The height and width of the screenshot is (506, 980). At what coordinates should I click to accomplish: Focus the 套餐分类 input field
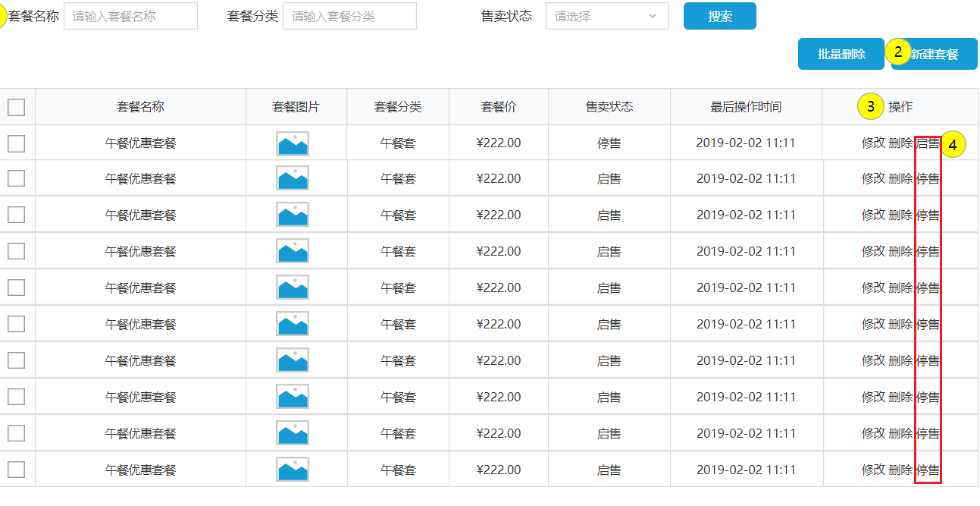349,16
